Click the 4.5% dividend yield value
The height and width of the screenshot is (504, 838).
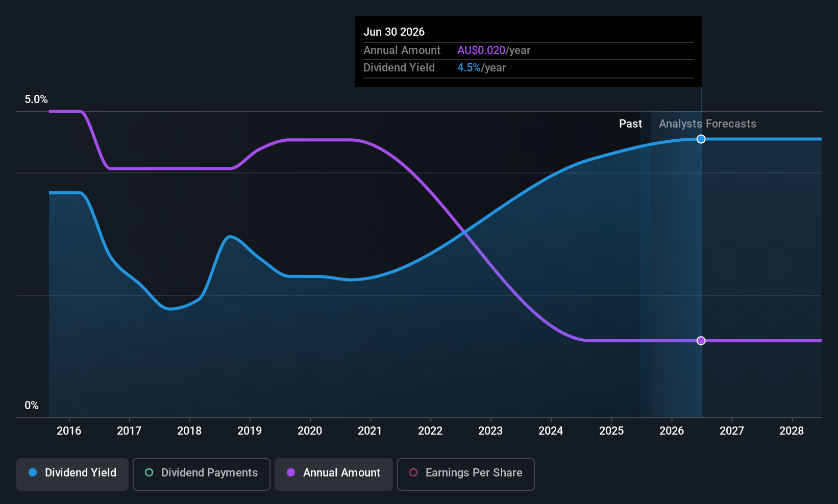tap(469, 68)
